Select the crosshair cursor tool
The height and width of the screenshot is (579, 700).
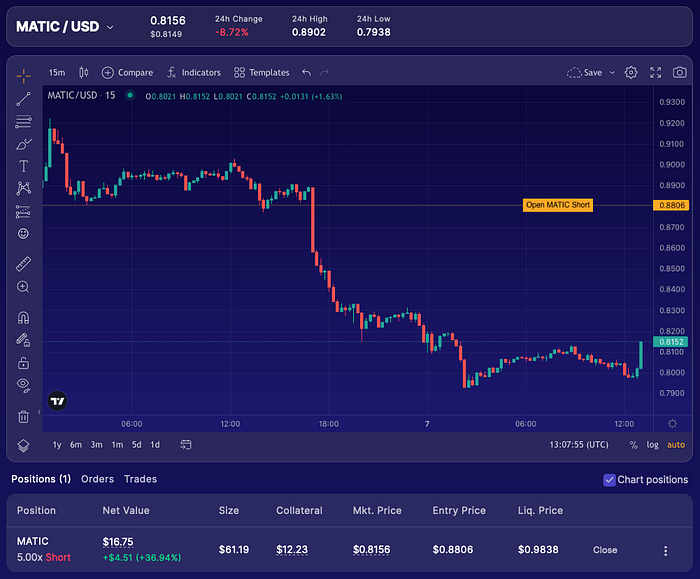(24, 76)
